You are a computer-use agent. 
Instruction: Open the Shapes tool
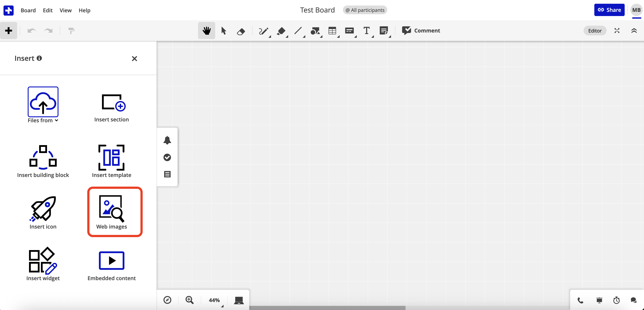pyautogui.click(x=315, y=31)
